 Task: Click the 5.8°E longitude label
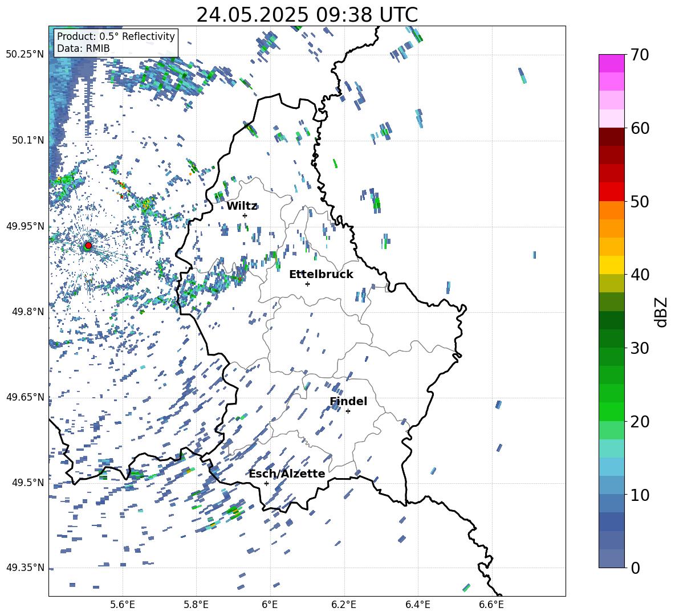pyautogui.click(x=196, y=605)
